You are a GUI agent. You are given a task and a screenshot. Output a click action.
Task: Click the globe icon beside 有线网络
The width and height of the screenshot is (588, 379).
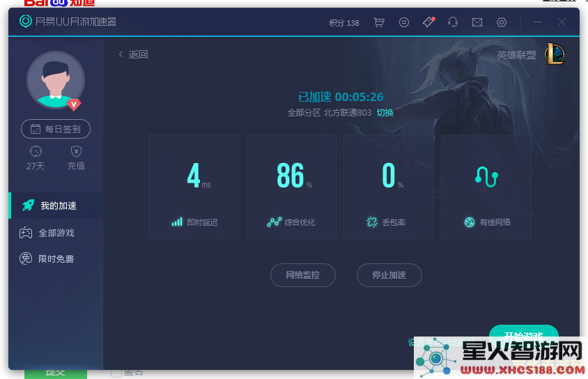(470, 222)
